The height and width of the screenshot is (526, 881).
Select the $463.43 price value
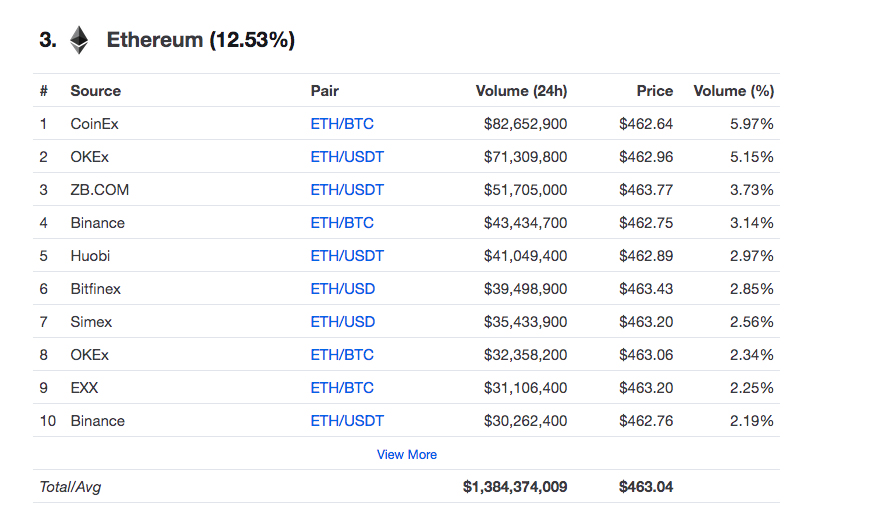(646, 289)
